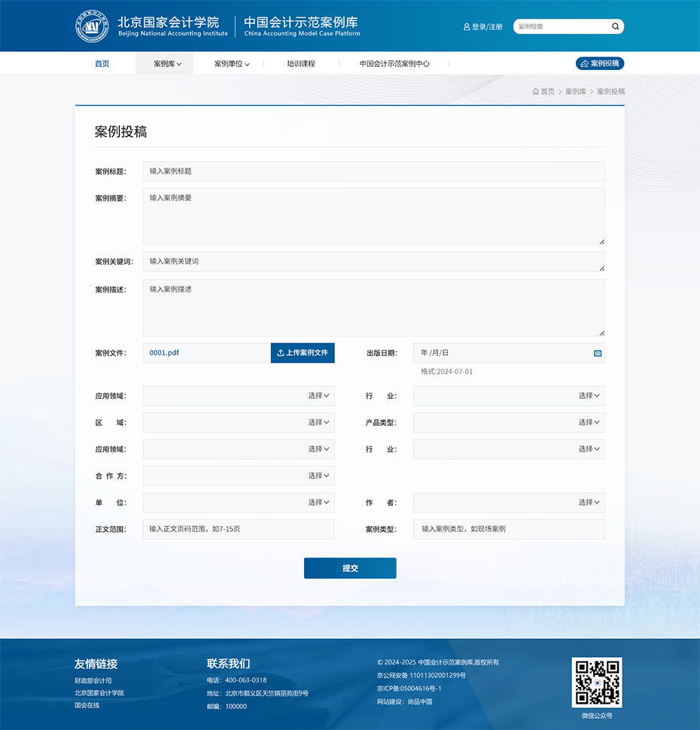
Task: Click the home icon in the breadcrumb
Action: click(x=534, y=91)
